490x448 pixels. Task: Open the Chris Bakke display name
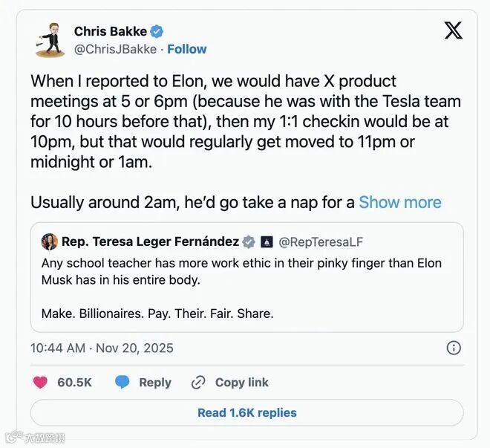pos(111,31)
